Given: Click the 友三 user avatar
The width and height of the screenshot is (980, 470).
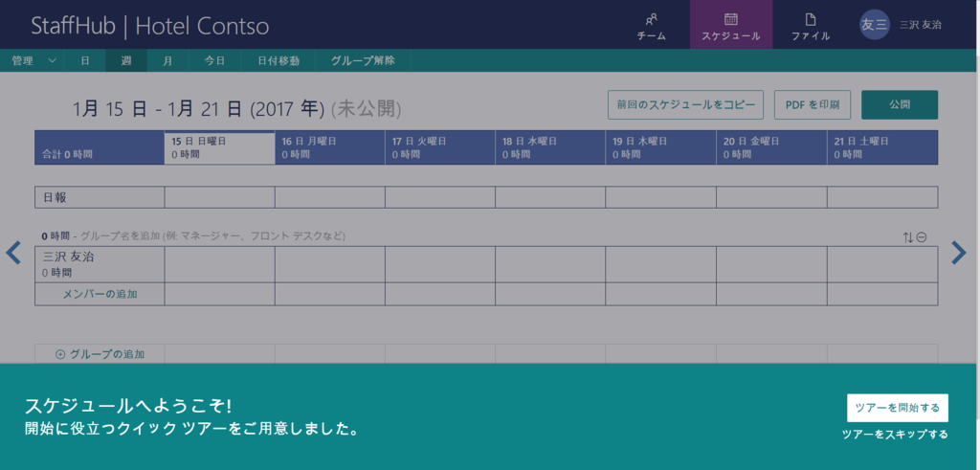Looking at the screenshot, I should pos(875,25).
